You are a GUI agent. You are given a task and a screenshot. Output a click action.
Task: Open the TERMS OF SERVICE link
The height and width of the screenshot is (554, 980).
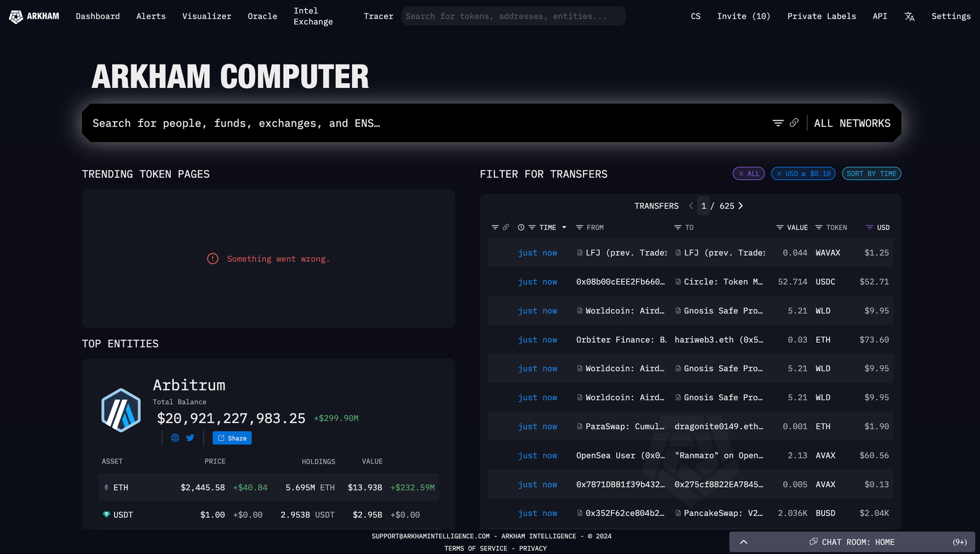tap(475, 548)
